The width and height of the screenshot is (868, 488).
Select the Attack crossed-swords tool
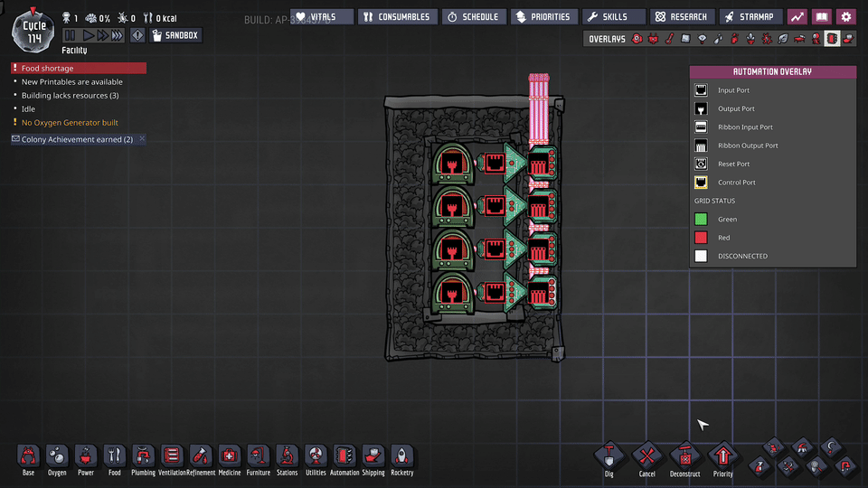pos(788,467)
